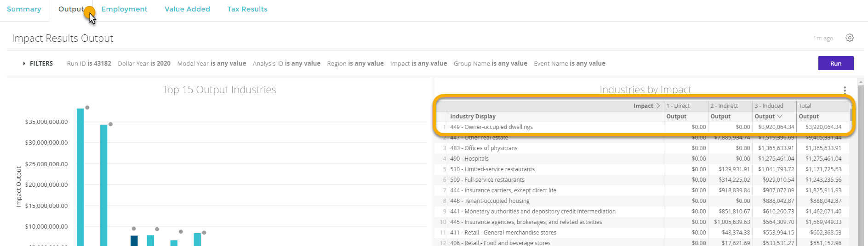The height and width of the screenshot is (246, 868).
Task: Open the Tax Results tab
Action: [x=247, y=9]
